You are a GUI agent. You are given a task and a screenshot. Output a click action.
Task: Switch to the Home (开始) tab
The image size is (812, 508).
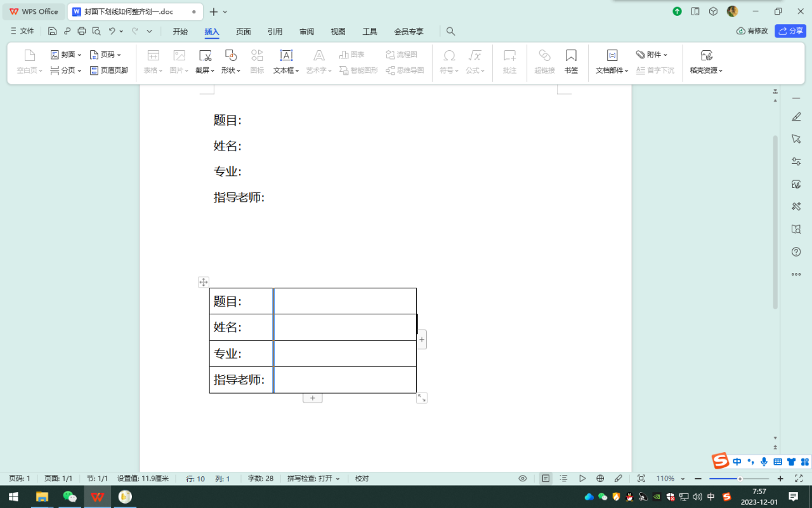[x=180, y=31]
